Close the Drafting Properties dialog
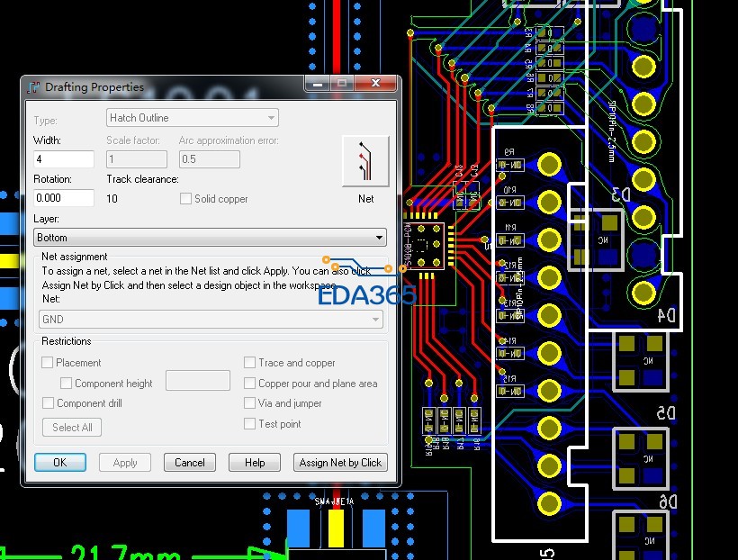Viewport: 738px width, 560px height. 375,84
